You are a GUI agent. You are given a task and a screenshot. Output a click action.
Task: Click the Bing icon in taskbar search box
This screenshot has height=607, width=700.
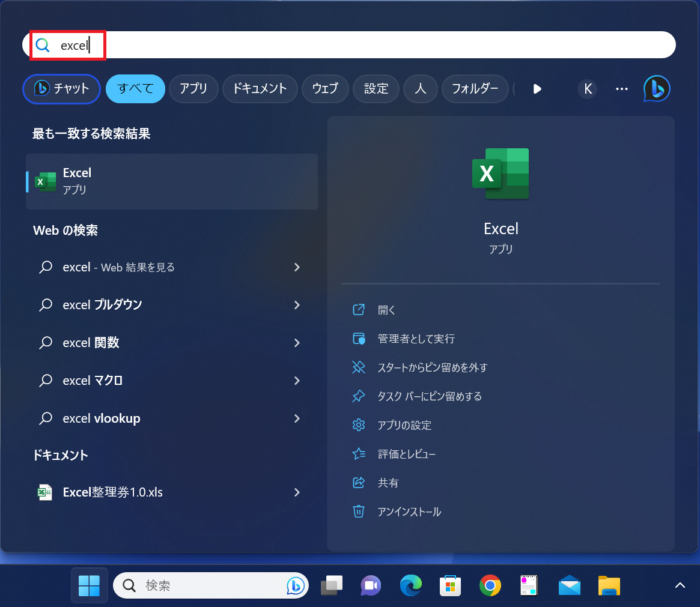click(x=296, y=585)
